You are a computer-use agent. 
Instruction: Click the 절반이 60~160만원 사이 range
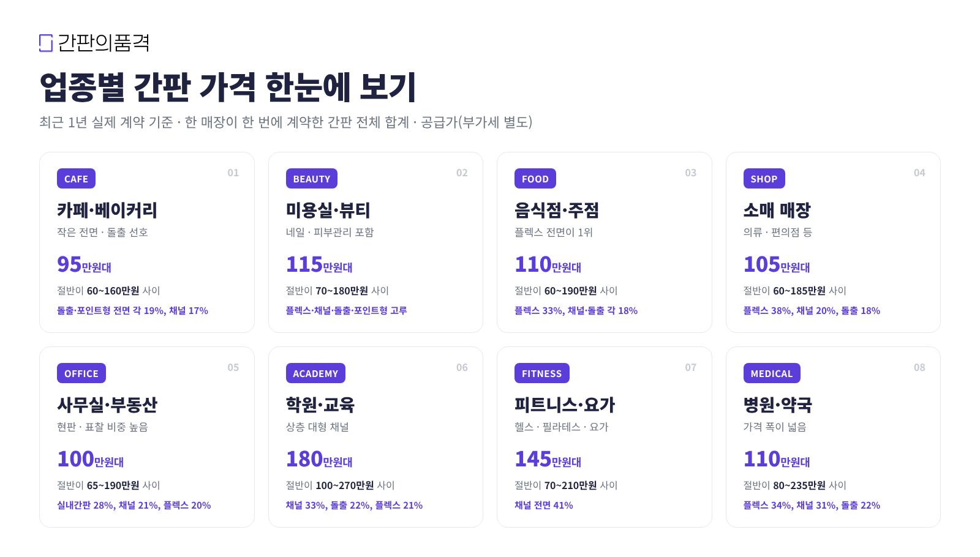point(108,291)
